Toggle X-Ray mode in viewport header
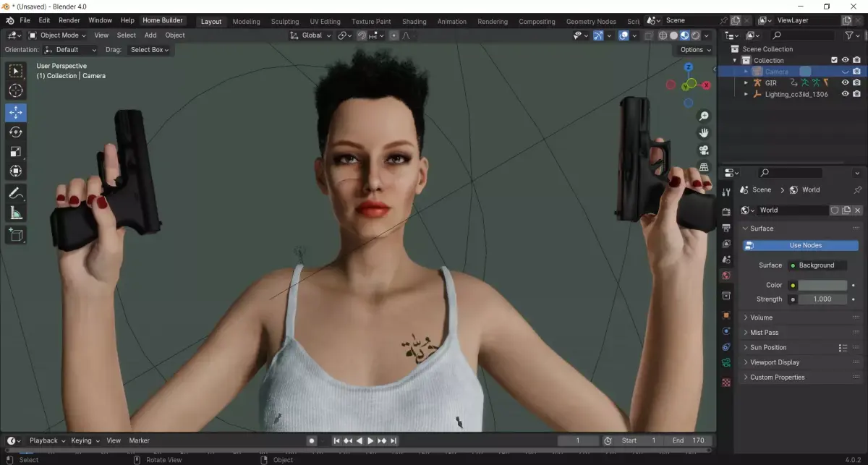This screenshot has height=465, width=868. click(649, 35)
